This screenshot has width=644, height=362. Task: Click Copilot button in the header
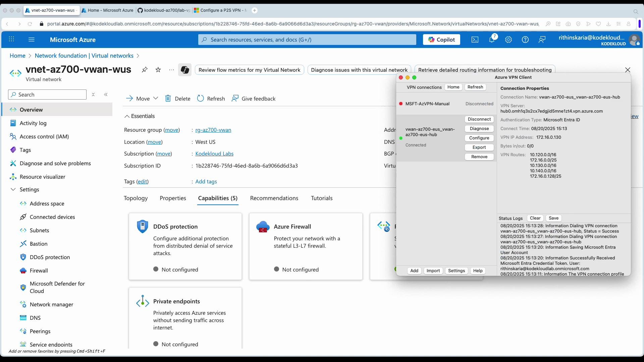(441, 40)
